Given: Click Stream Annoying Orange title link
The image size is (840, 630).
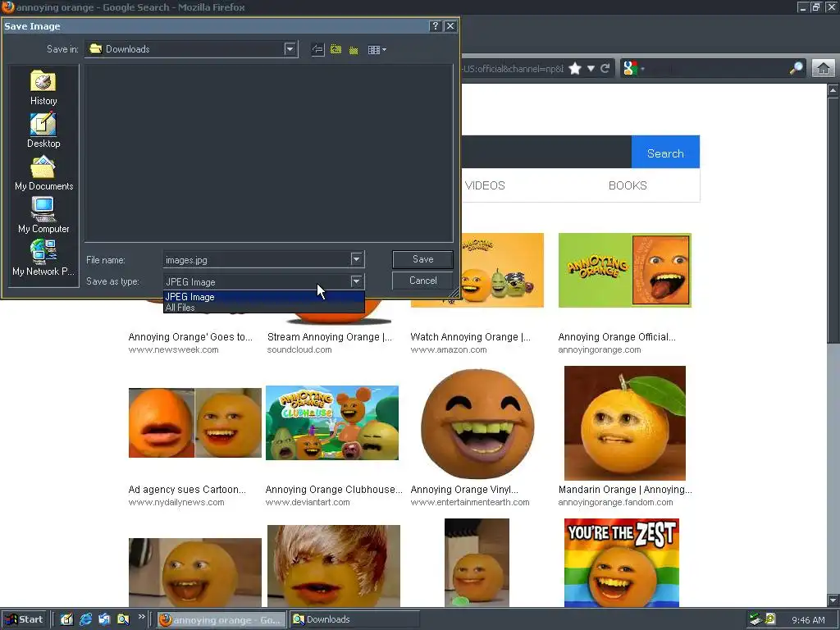Looking at the screenshot, I should 330,337.
